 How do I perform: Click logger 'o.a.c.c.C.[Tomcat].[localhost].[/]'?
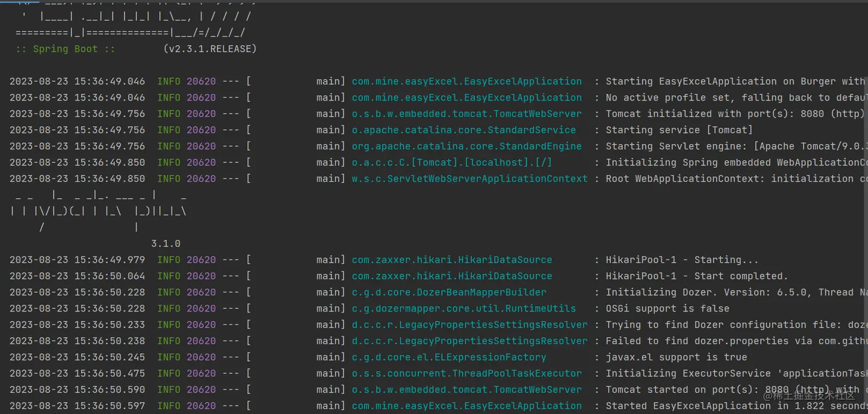[x=452, y=162]
